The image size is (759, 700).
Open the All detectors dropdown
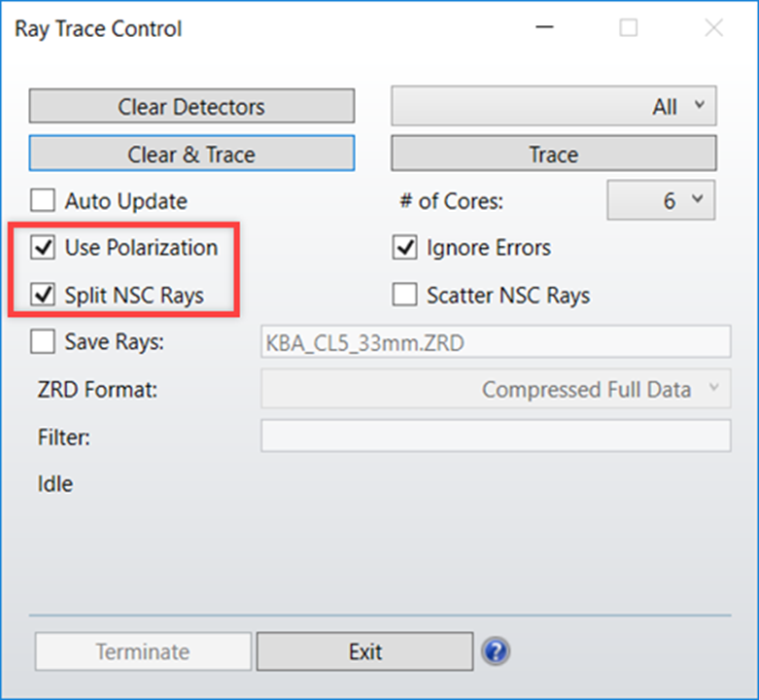[554, 107]
